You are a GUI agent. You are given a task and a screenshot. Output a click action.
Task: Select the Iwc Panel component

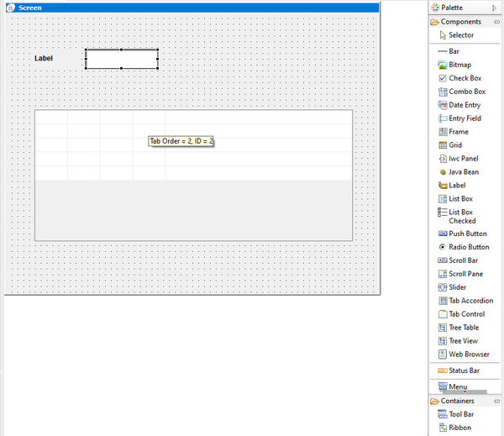click(458, 159)
